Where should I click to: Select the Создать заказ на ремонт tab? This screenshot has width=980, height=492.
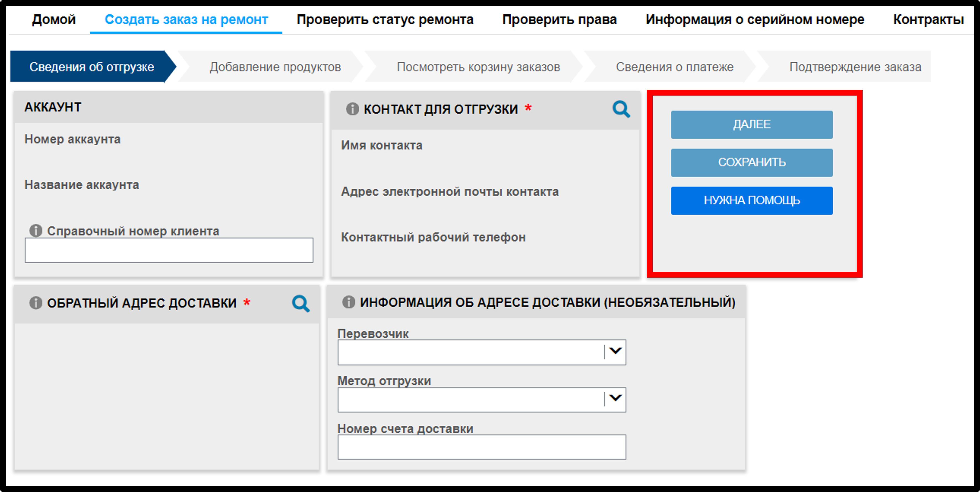click(186, 19)
